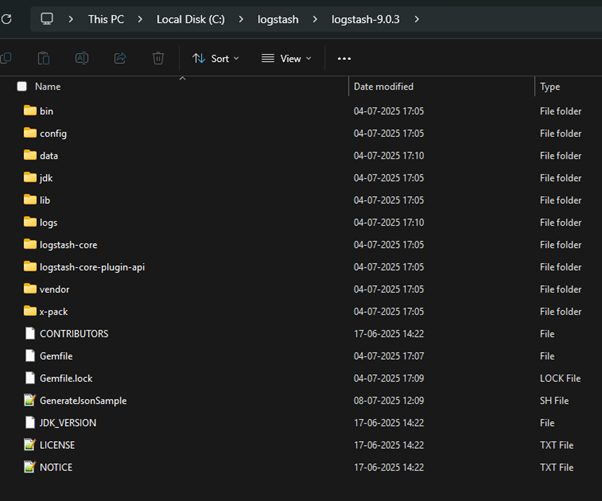Screen dimensions: 602x501
Task: Click the logstash-core folder icon
Action: 30,244
